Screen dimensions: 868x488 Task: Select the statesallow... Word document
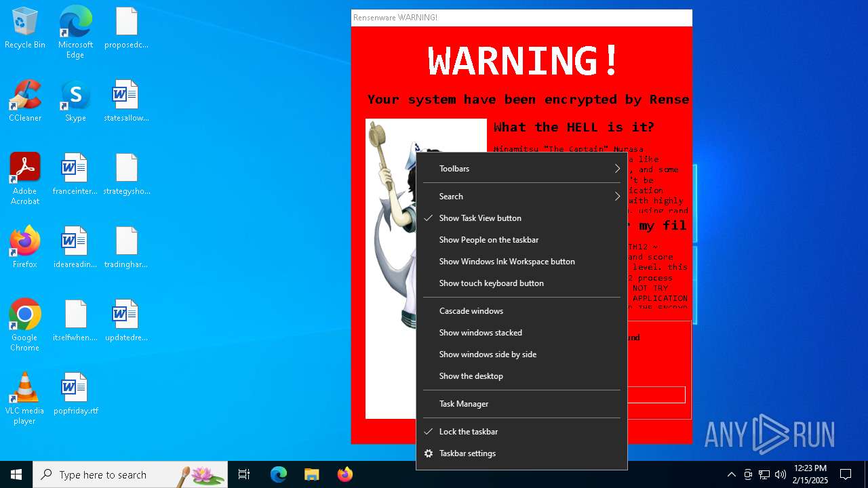tap(127, 102)
